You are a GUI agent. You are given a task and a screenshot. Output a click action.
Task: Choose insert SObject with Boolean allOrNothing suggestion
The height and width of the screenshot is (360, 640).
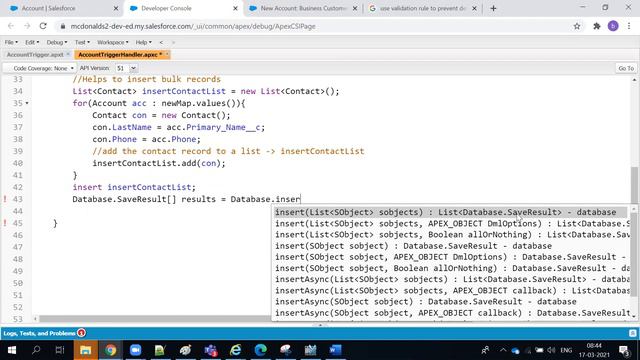tap(452, 268)
